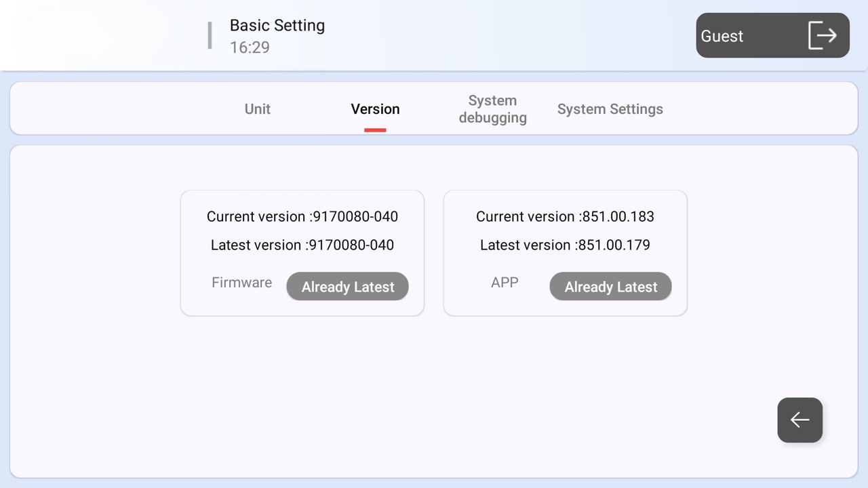Select APP latest version 851.00.179 text

pyautogui.click(x=565, y=245)
